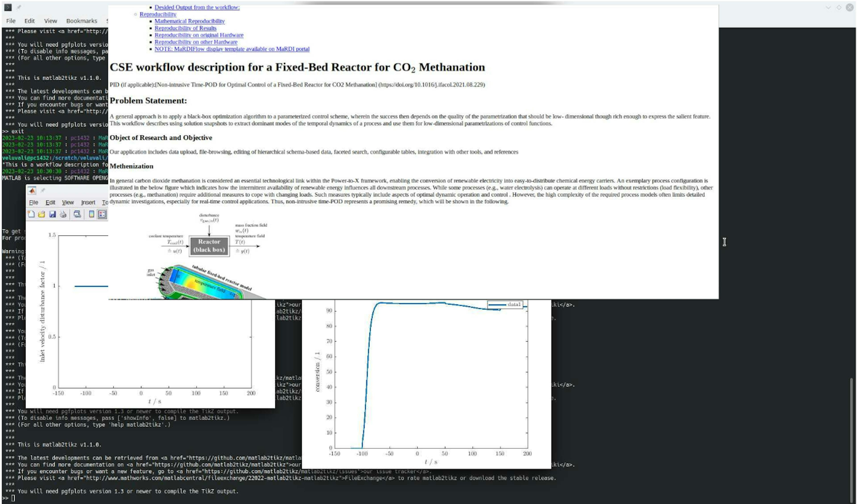The image size is (857, 504).
Task: Click the 'Methenization' heading
Action: click(x=132, y=166)
